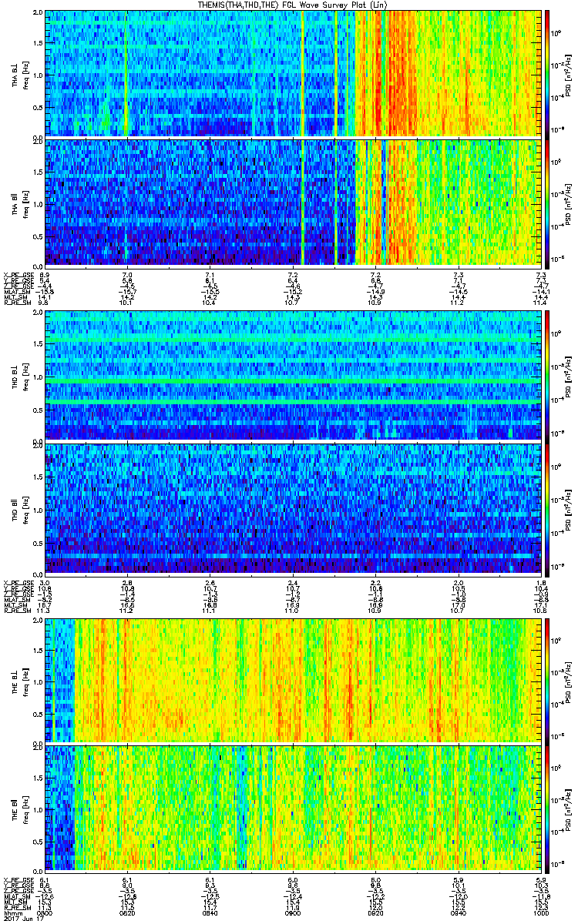
Task: Click the 0900 time tick label
Action: 292,912
